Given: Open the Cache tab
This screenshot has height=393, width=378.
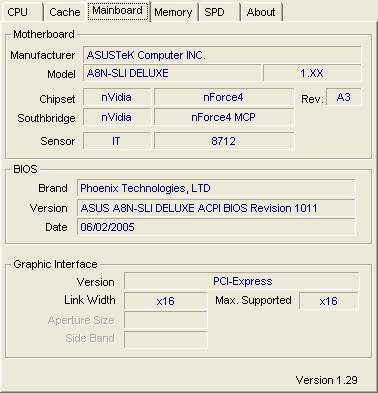Looking at the screenshot, I should [65, 12].
